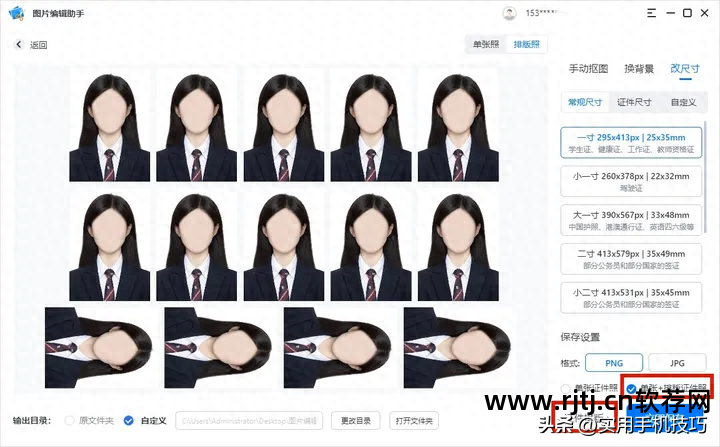Click the 返回 back label
The width and height of the screenshot is (720, 447).
(x=39, y=45)
